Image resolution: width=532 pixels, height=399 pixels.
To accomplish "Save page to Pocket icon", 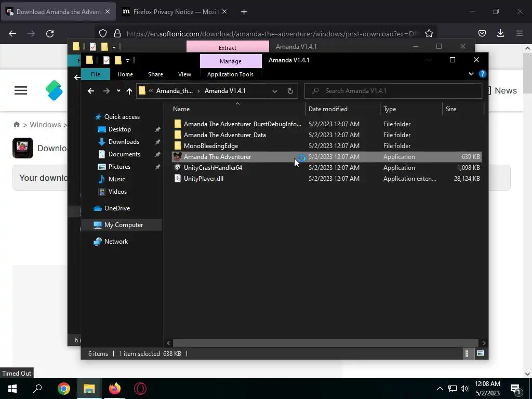I will (x=482, y=33).
